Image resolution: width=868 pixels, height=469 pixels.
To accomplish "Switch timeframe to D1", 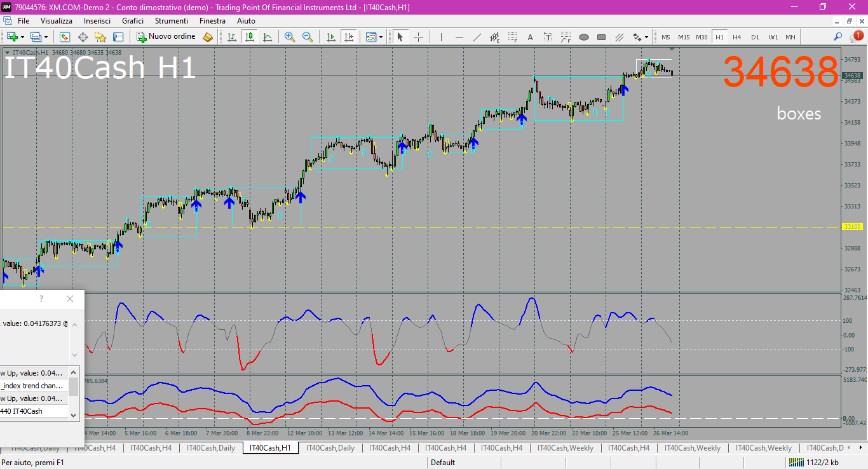I will [x=755, y=37].
